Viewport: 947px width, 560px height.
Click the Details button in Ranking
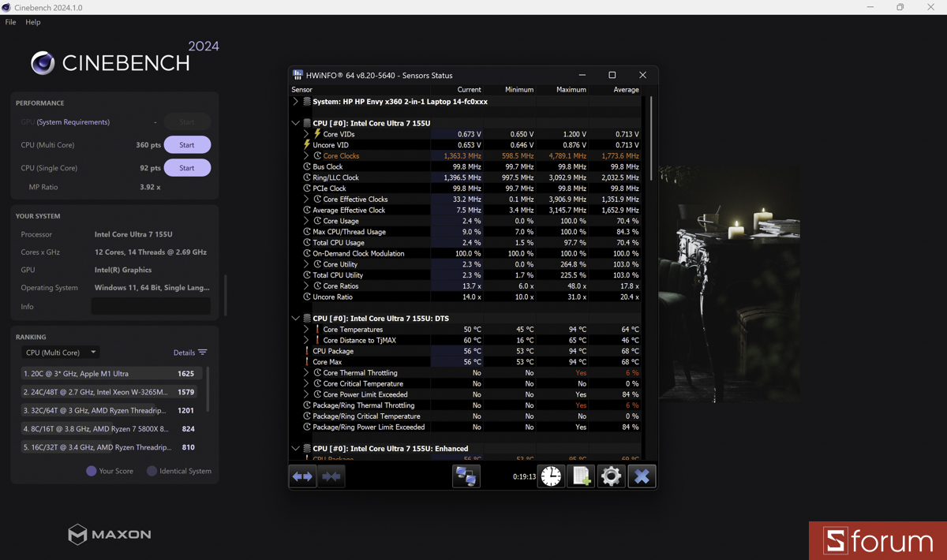tap(190, 353)
